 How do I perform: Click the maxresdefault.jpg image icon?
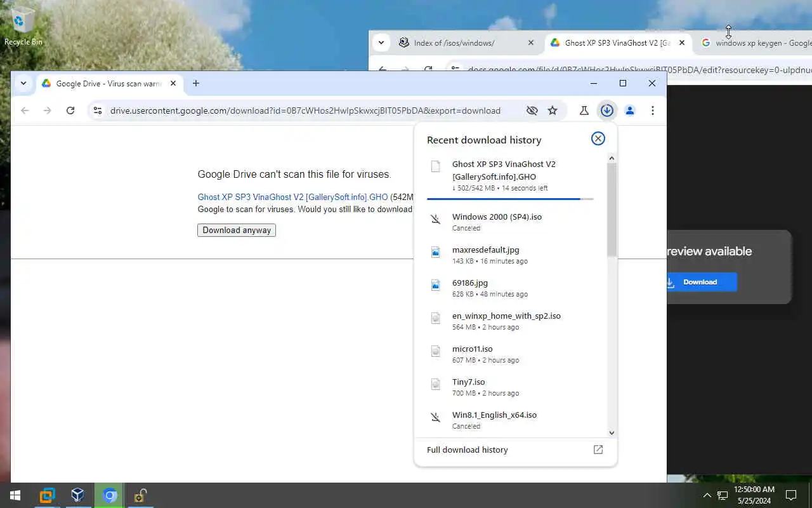pyautogui.click(x=436, y=252)
